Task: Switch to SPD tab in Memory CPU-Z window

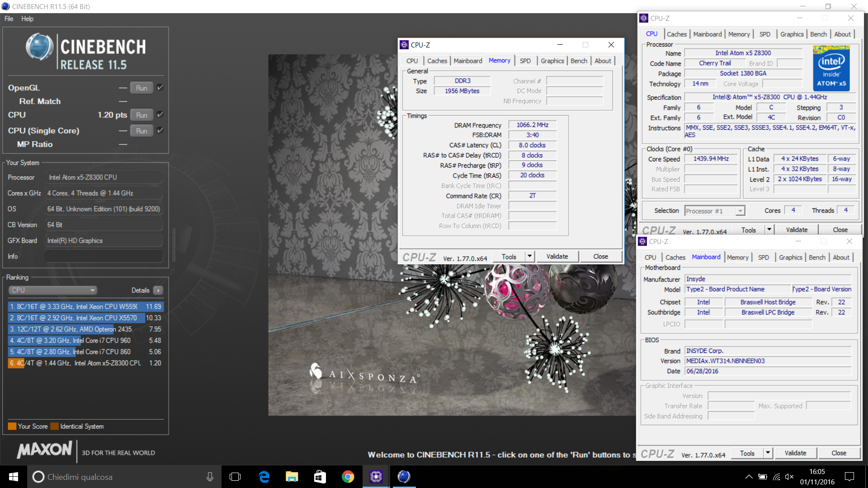Action: click(525, 61)
